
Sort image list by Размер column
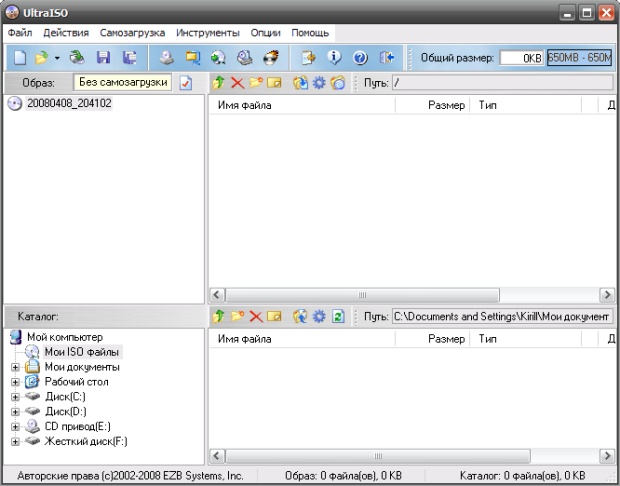tap(433, 105)
